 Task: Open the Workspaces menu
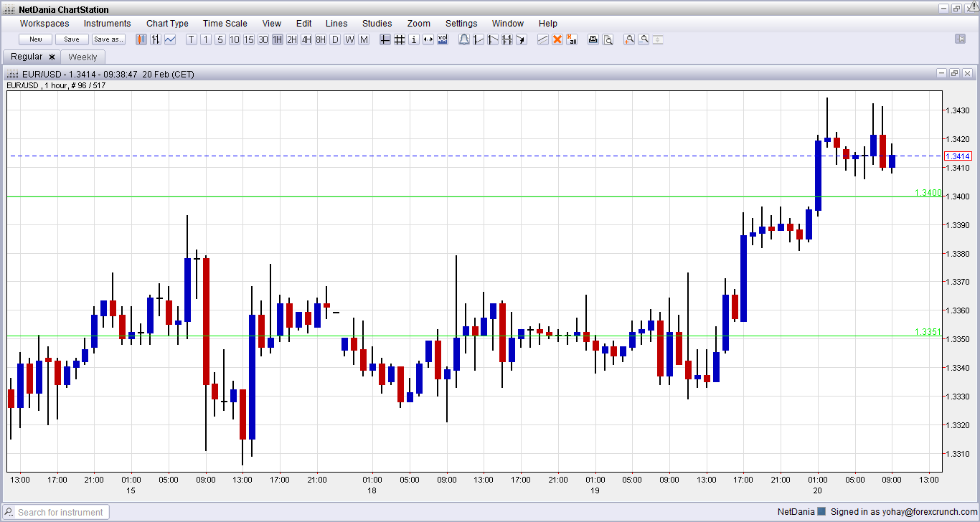pos(44,24)
